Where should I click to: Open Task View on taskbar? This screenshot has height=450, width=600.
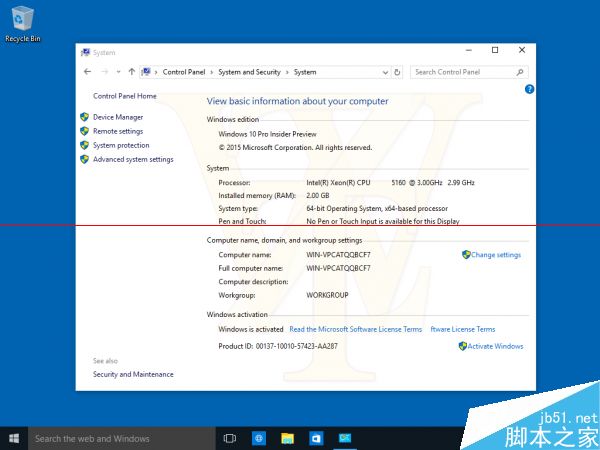[230, 439]
